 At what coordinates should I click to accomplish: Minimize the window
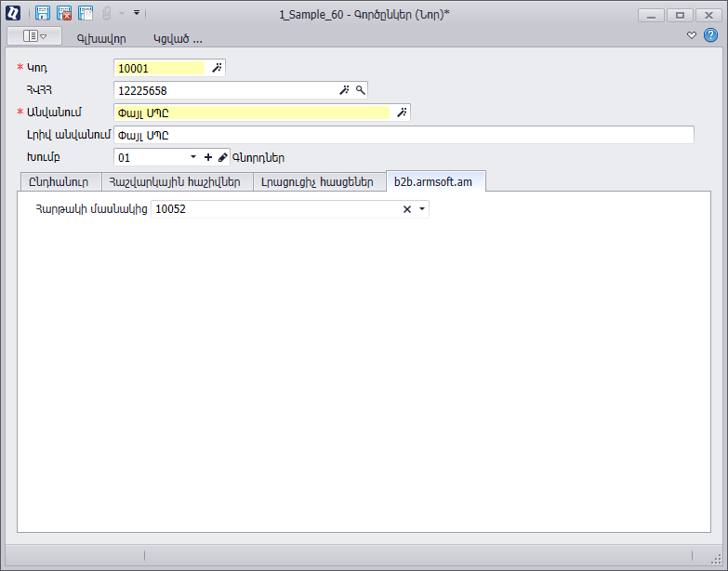click(651, 15)
